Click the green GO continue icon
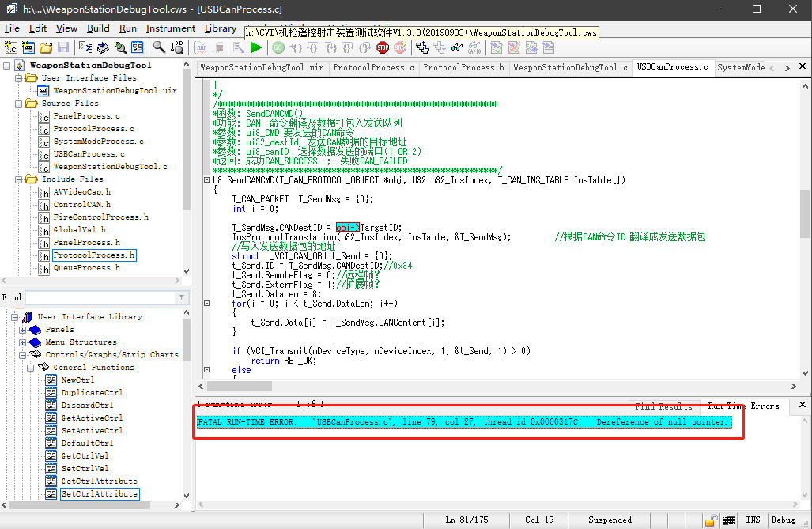 pos(278,47)
